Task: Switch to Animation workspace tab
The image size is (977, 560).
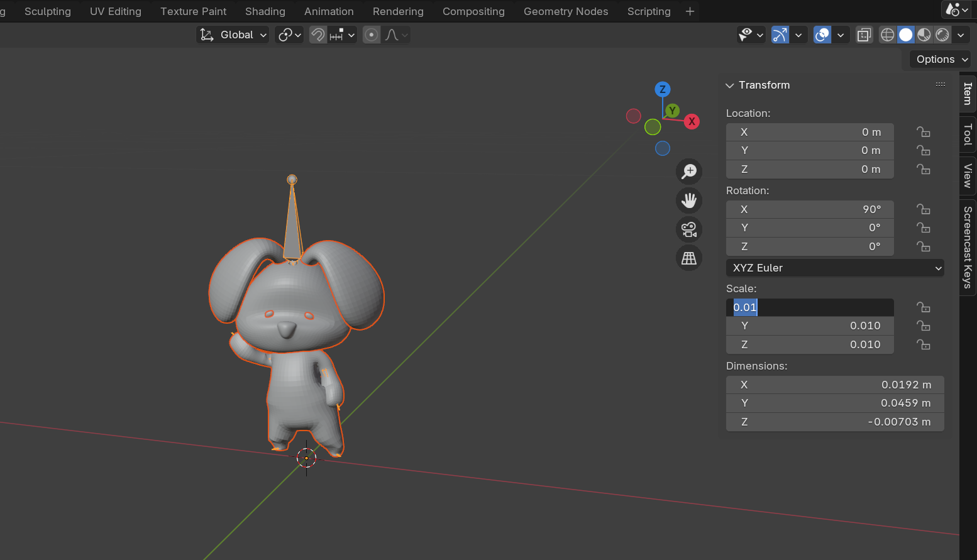Action: [x=329, y=11]
